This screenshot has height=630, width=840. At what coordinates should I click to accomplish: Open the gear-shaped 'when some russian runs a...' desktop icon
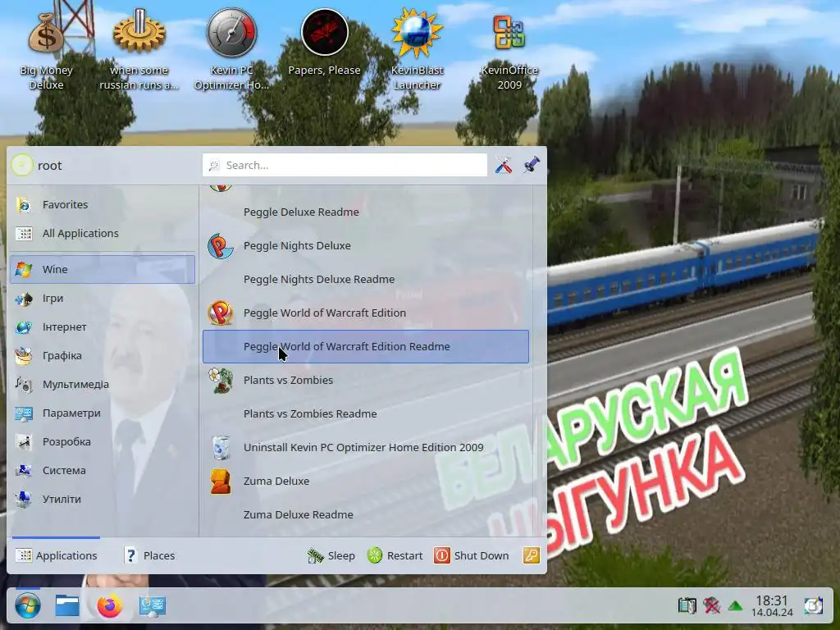139,51
